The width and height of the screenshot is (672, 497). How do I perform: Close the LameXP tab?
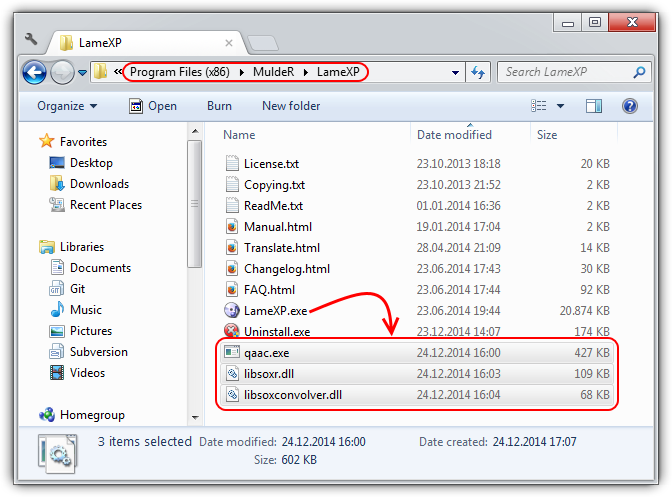coord(229,43)
